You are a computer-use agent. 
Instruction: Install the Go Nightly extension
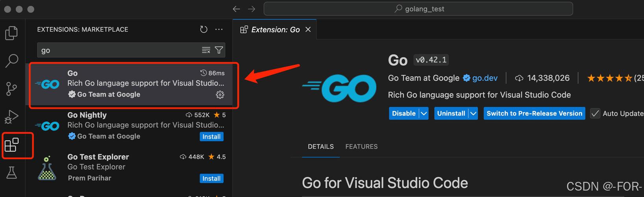[211, 137]
